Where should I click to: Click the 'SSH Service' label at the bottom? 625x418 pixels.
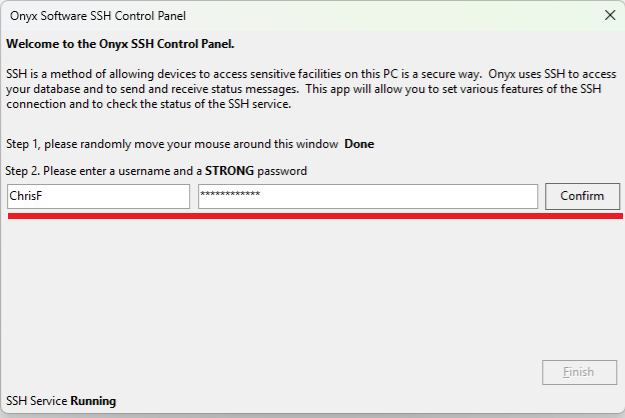[36, 401]
